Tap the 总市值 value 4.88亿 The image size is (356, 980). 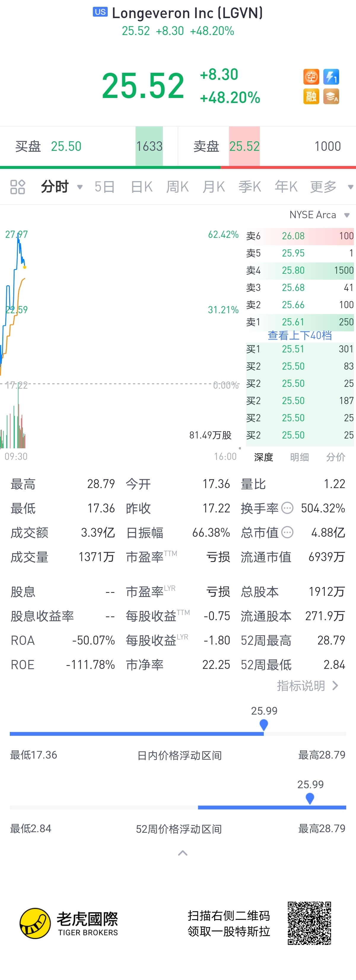[x=328, y=533]
